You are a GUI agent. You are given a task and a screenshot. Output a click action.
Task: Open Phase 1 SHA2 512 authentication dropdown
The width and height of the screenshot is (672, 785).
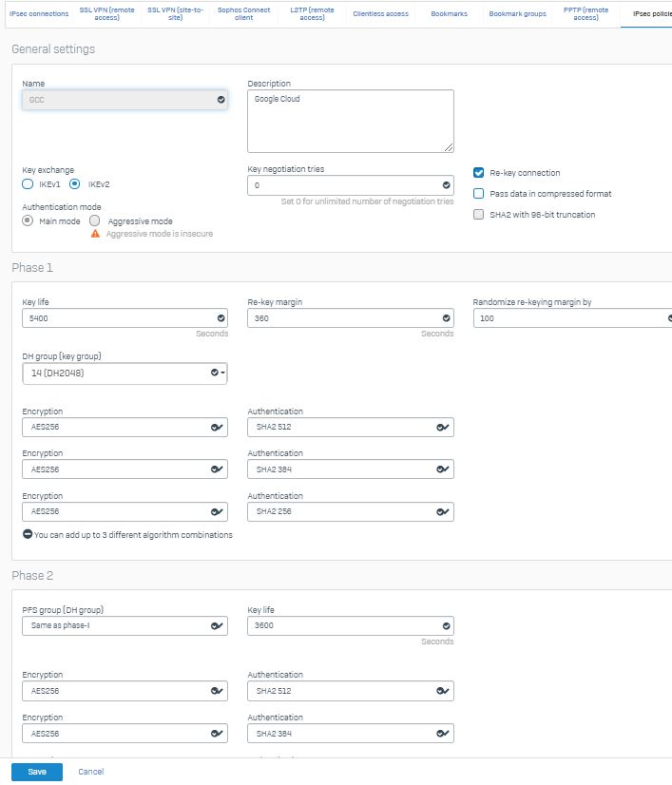(x=351, y=427)
